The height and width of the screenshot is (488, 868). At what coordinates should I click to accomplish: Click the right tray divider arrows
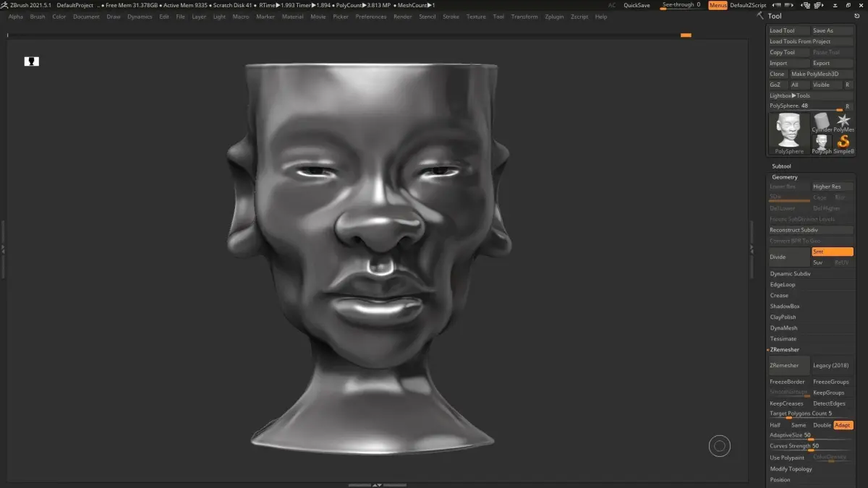tap(752, 248)
